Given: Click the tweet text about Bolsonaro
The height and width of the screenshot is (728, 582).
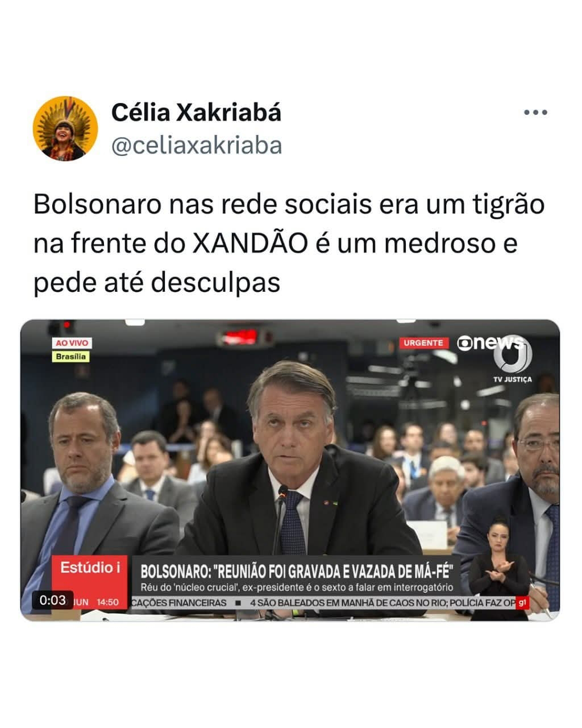Looking at the screenshot, I should (289, 243).
